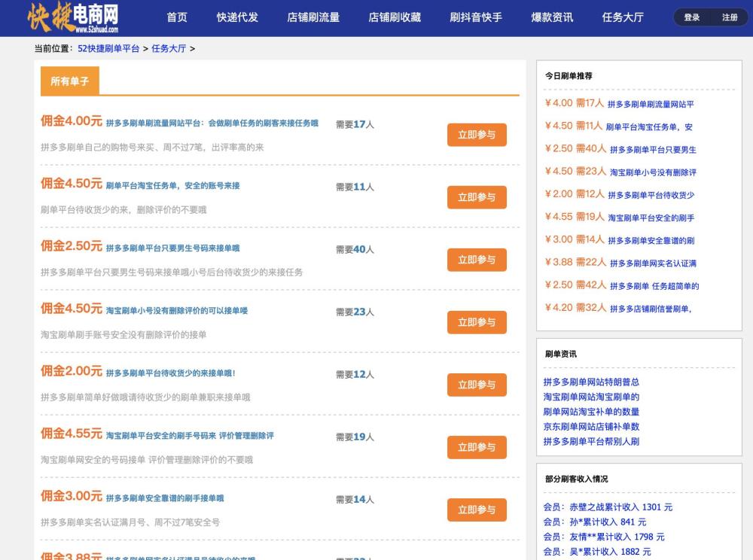Image resolution: width=753 pixels, height=560 pixels.
Task: Open news link 拼多多刷单网站特朗普总
Action: point(591,382)
